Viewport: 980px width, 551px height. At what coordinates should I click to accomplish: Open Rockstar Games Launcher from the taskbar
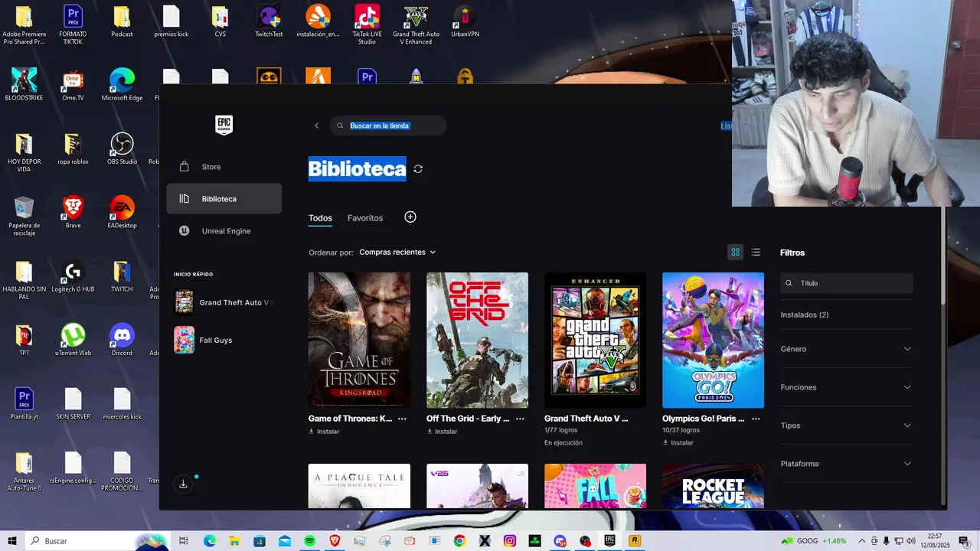[635, 541]
